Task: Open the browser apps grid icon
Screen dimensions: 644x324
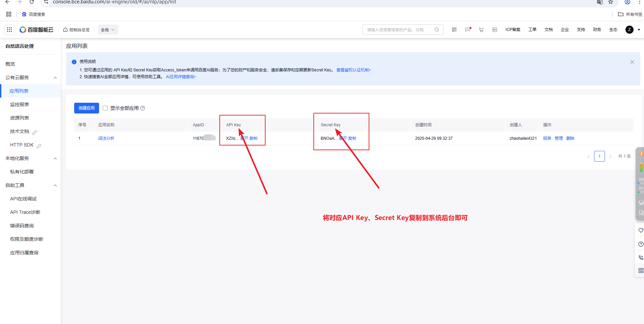Action: pyautogui.click(x=9, y=14)
